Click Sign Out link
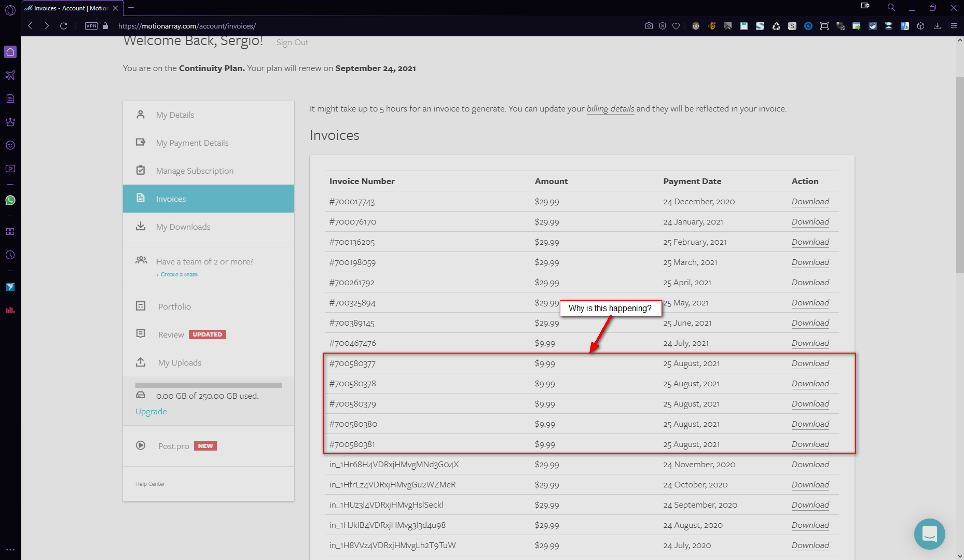The image size is (964, 560). click(292, 43)
